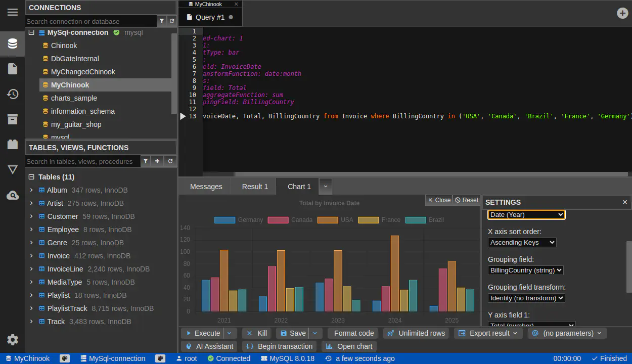Switch to the Result 1 tab
632x364 pixels.
pos(255,187)
